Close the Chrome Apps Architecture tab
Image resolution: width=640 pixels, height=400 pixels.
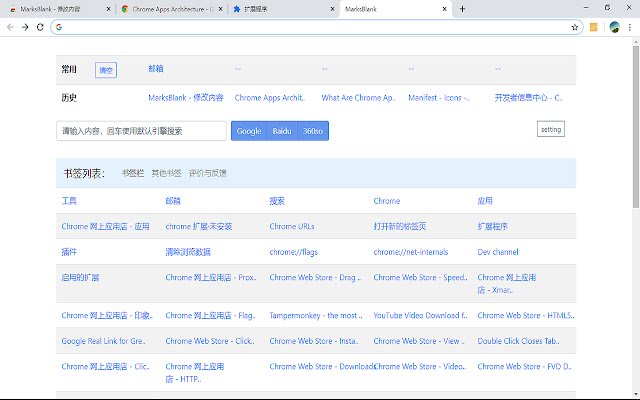point(220,9)
